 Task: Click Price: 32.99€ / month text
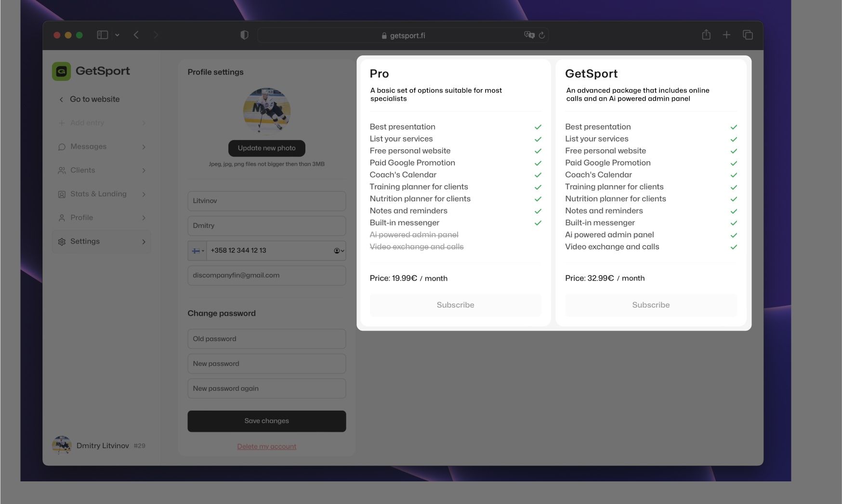[x=605, y=278]
